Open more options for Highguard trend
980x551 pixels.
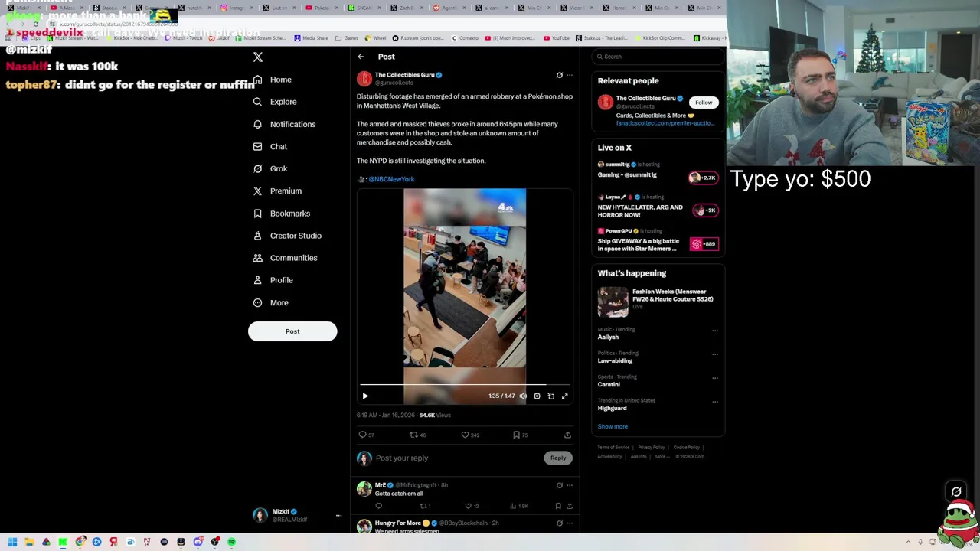click(715, 402)
